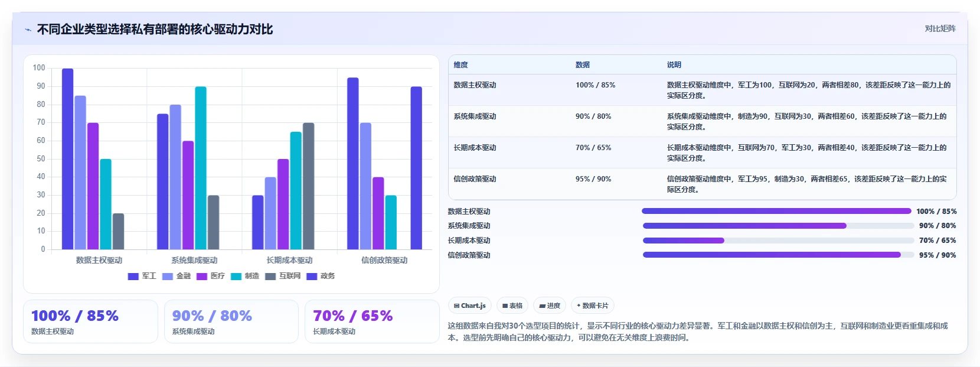Image resolution: width=980 pixels, height=367 pixels.
Task: Select the 表格 tag pill
Action: (x=512, y=306)
